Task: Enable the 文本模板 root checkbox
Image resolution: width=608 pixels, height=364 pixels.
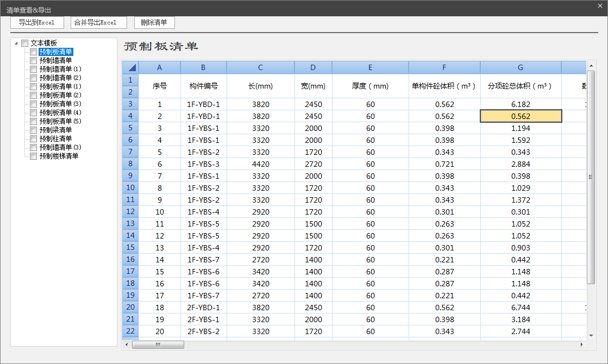Action: coord(25,43)
